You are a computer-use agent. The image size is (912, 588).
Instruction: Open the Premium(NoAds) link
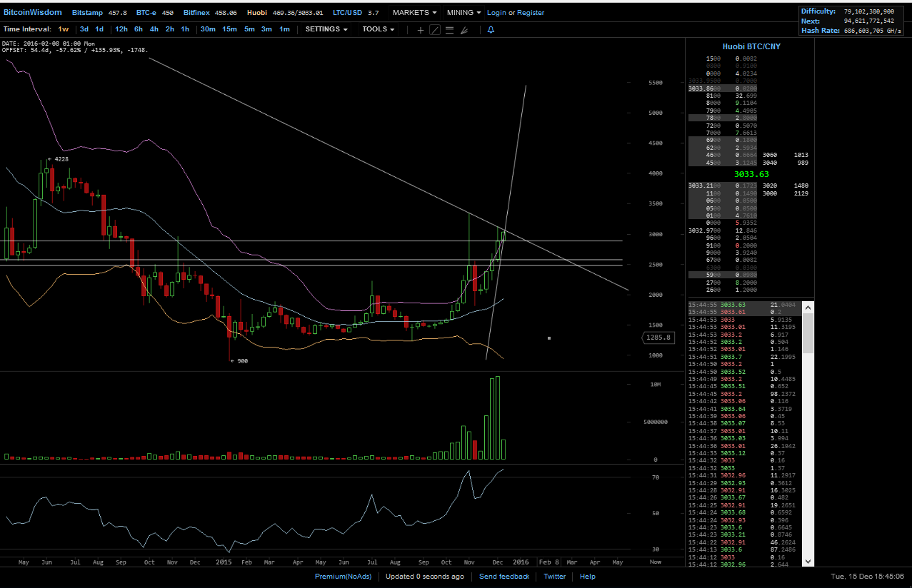click(343, 577)
